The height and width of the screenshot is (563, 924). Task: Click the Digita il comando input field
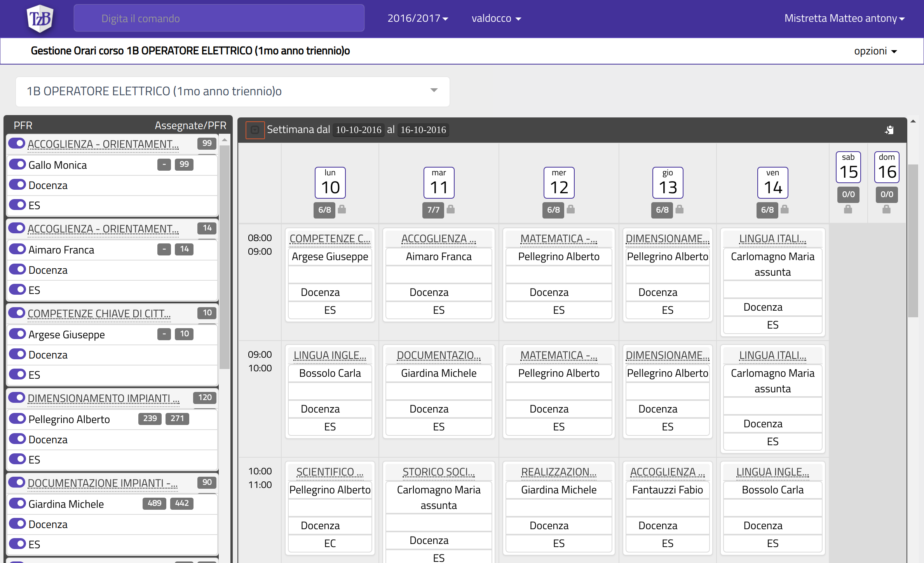click(x=219, y=18)
